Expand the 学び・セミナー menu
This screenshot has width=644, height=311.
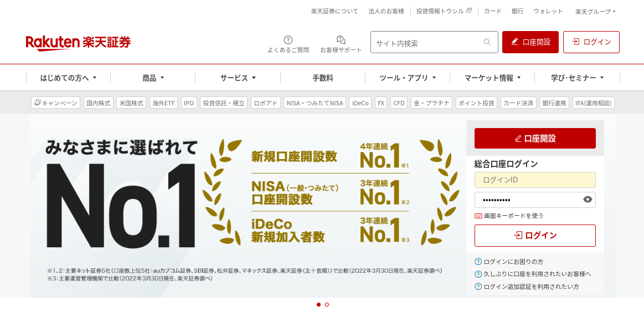[x=578, y=78]
